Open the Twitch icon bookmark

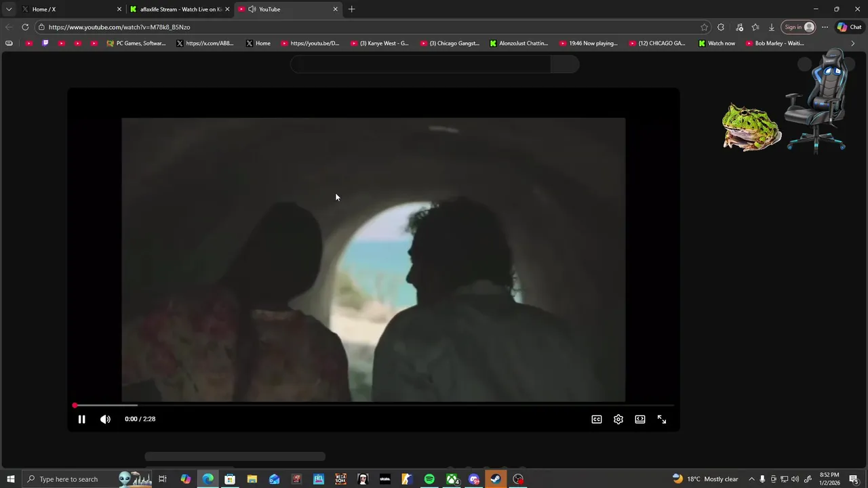pyautogui.click(x=45, y=43)
